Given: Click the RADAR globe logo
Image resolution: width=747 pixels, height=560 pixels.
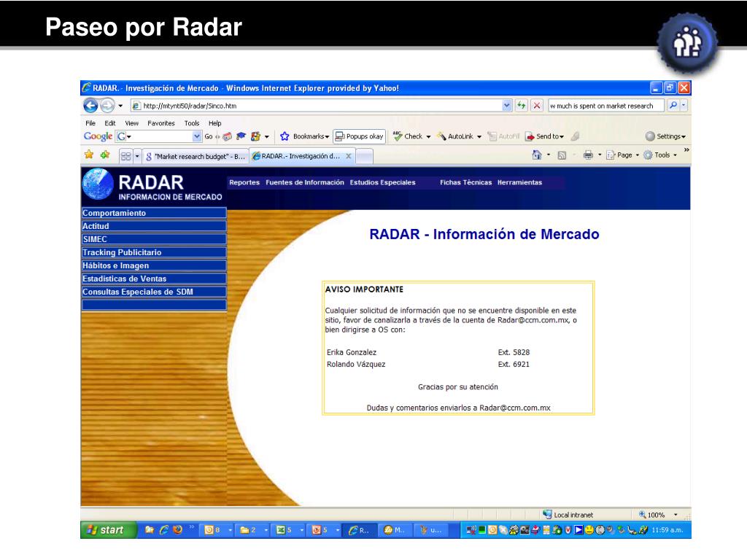Looking at the screenshot, I should click(x=98, y=184).
